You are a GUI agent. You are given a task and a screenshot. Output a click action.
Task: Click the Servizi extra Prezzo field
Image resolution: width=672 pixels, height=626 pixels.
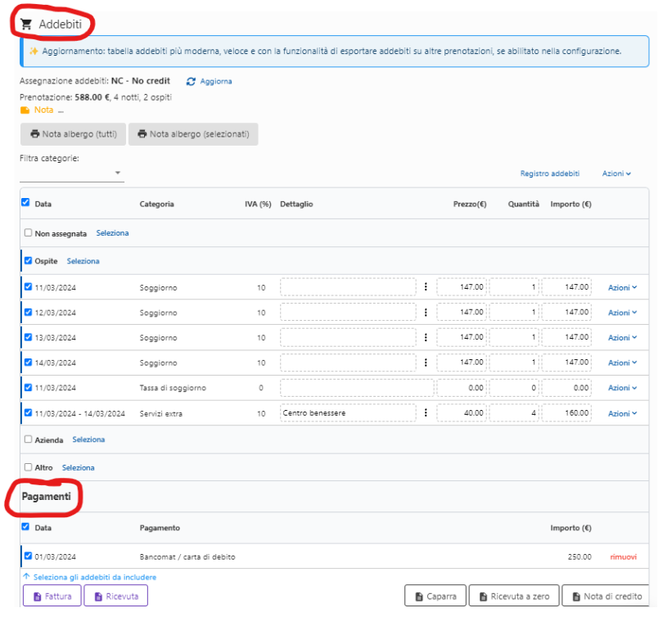[x=462, y=413]
